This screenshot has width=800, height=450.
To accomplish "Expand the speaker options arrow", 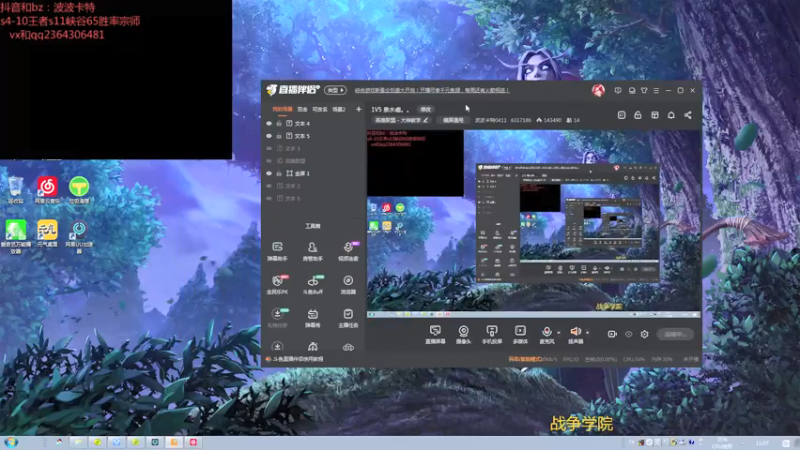I will coord(588,333).
